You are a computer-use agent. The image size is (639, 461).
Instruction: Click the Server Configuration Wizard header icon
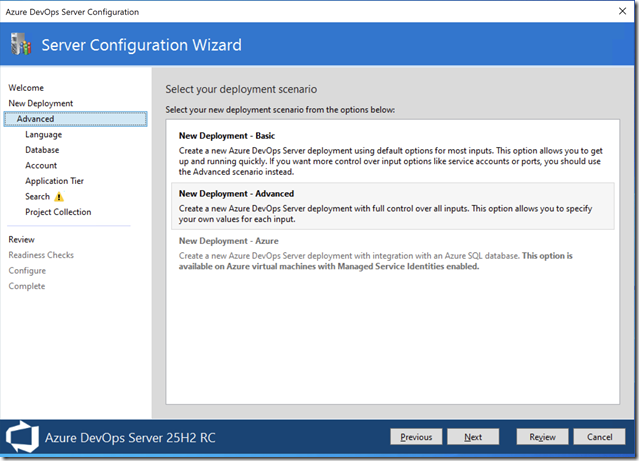pos(22,45)
